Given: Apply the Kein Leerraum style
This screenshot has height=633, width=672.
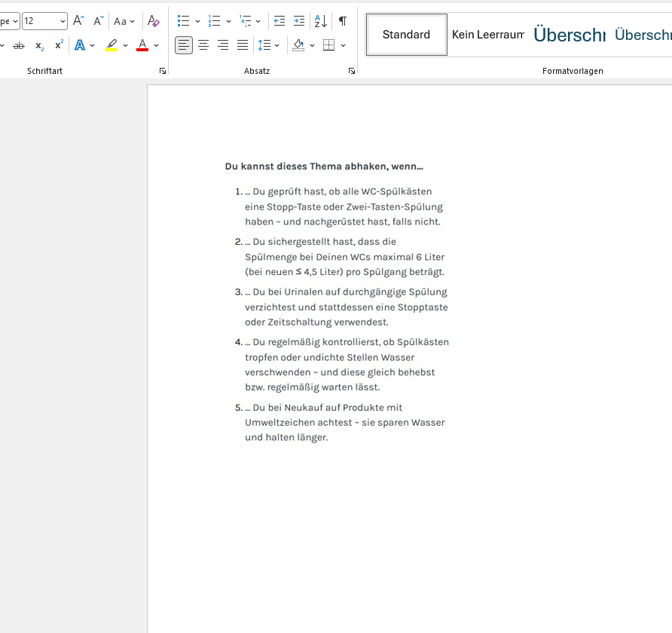Looking at the screenshot, I should (x=488, y=35).
